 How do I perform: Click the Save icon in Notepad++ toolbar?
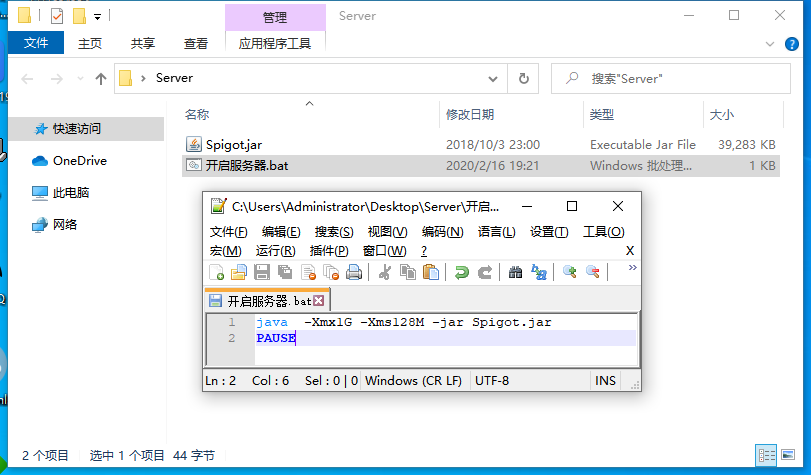pyautogui.click(x=262, y=272)
